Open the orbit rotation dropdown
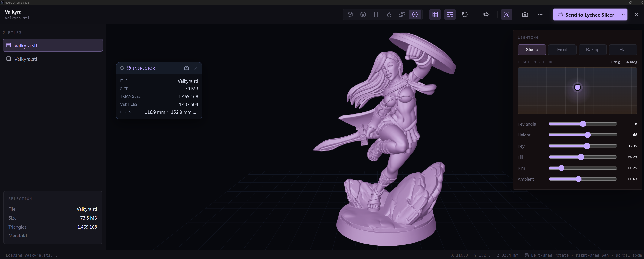Viewport: 644px width, 259px height. (x=487, y=15)
